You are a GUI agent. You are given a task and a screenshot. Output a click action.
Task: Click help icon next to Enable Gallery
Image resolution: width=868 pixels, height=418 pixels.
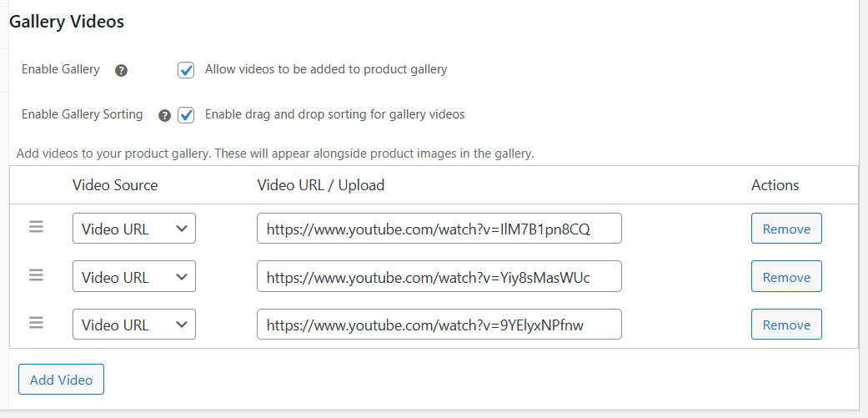[x=121, y=70]
